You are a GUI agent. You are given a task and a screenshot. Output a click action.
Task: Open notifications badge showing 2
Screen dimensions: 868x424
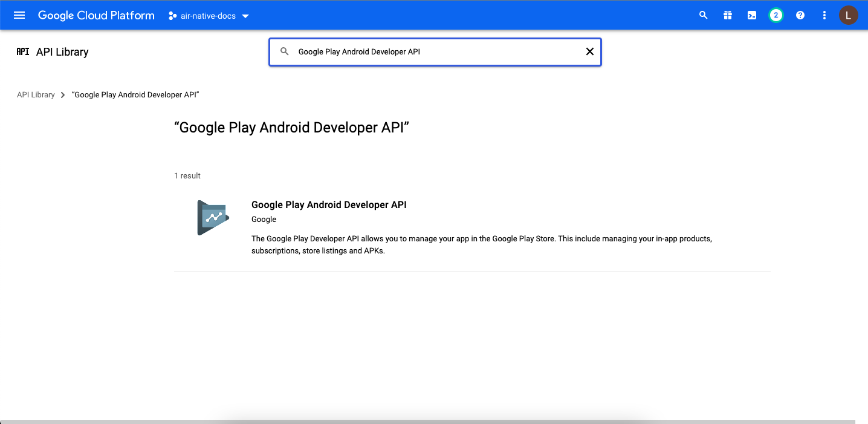(776, 15)
